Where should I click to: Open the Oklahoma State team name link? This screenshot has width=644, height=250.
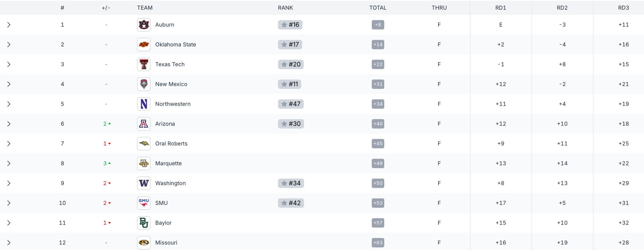[175, 45]
